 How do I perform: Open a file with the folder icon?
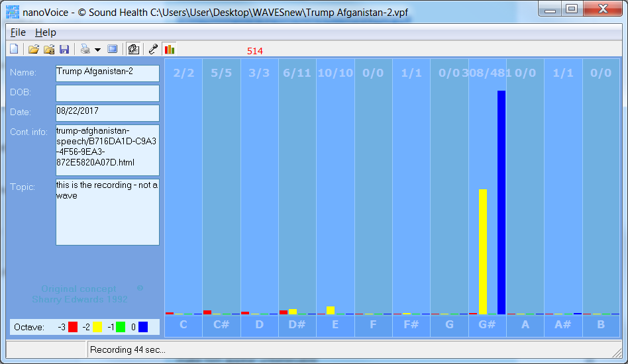[x=34, y=49]
